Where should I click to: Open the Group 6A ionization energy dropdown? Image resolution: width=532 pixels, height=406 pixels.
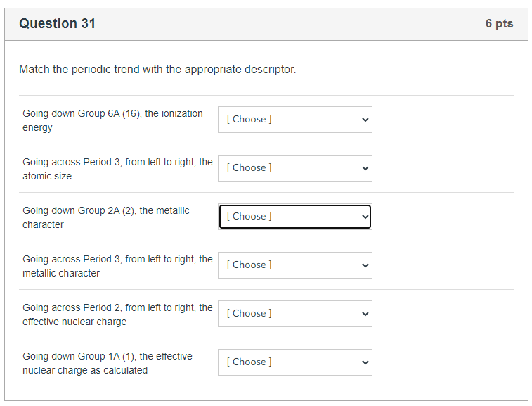(294, 120)
